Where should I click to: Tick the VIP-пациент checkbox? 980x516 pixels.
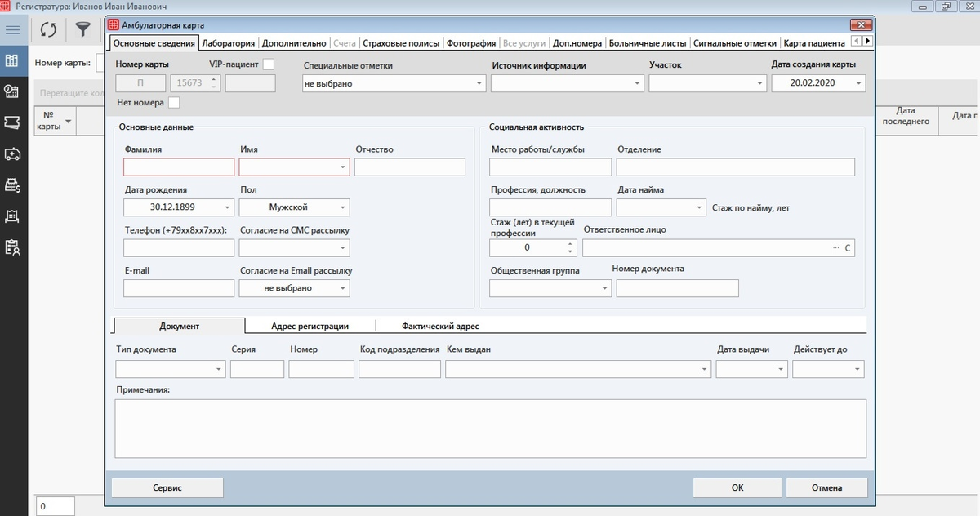[x=268, y=64]
